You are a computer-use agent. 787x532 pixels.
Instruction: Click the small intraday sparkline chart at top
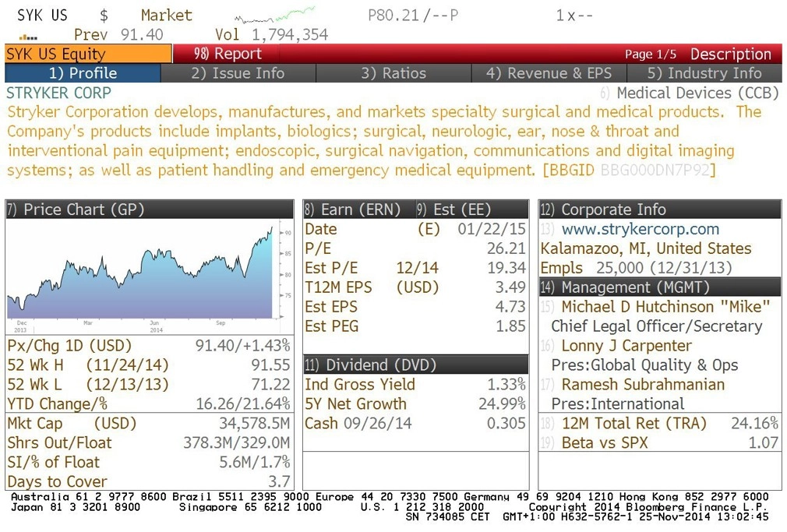click(274, 15)
